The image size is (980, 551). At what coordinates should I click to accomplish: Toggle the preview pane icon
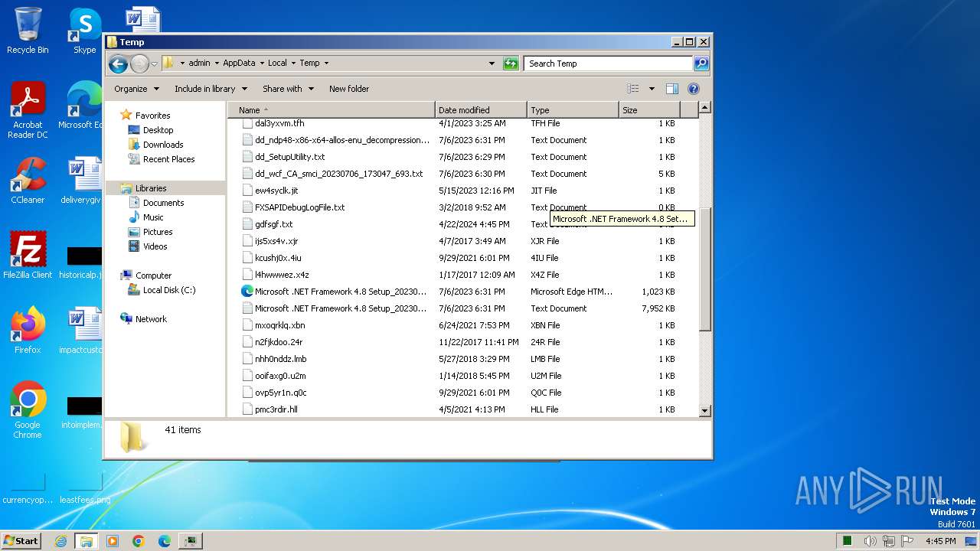[x=672, y=89]
